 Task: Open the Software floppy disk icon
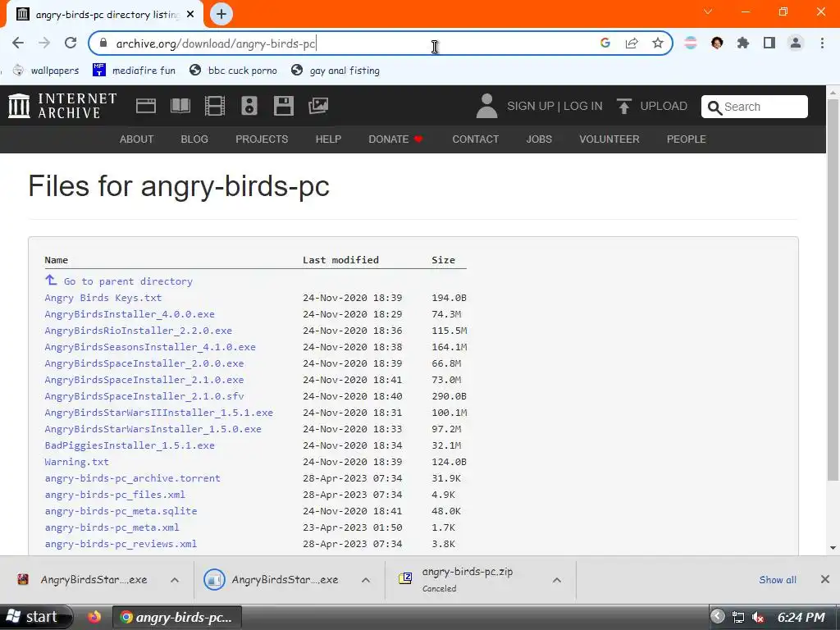[x=283, y=106]
